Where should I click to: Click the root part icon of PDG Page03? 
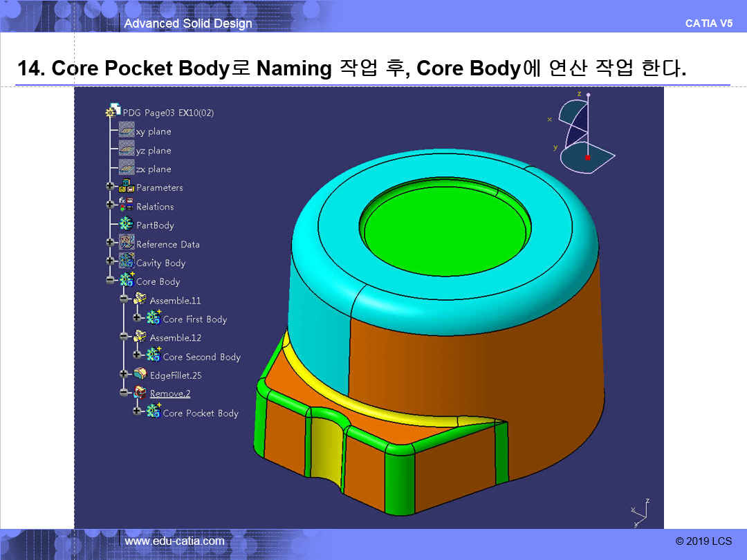click(113, 112)
